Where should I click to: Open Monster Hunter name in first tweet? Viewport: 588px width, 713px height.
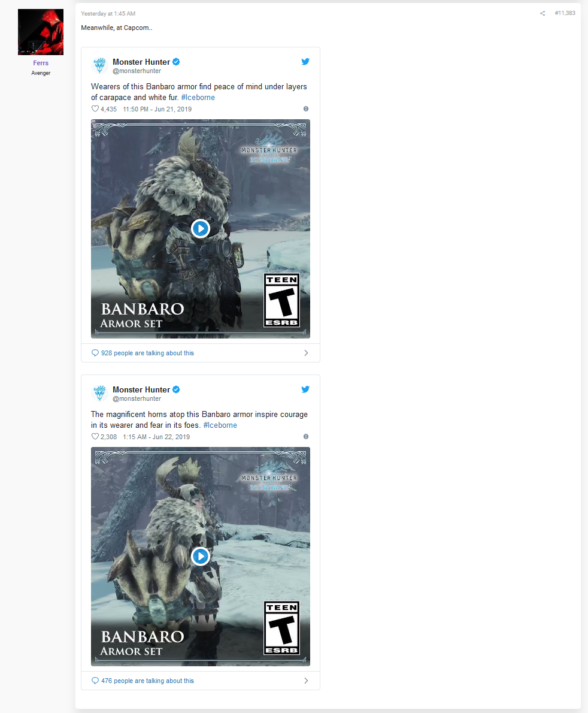[141, 62]
